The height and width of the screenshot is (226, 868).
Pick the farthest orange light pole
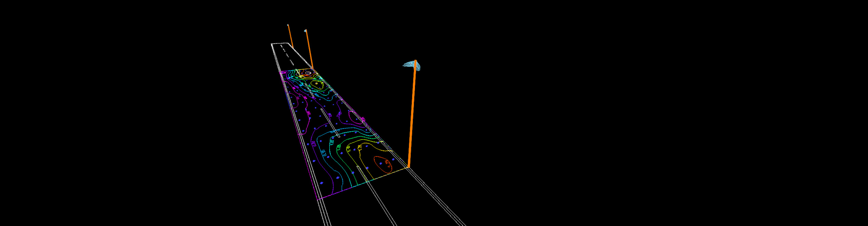[x=290, y=36]
